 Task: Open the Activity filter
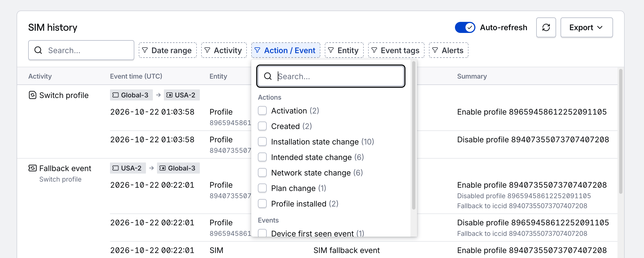224,50
